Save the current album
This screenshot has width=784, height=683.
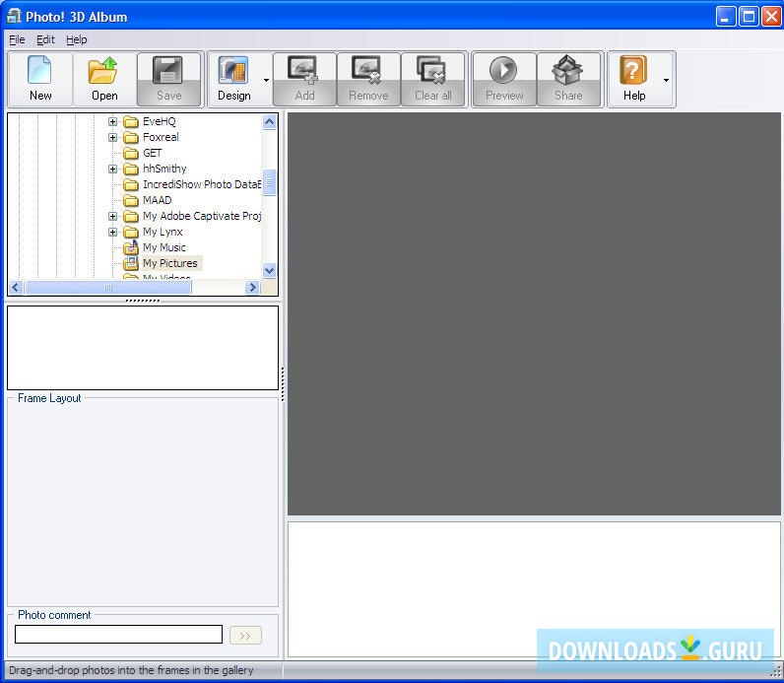(169, 79)
